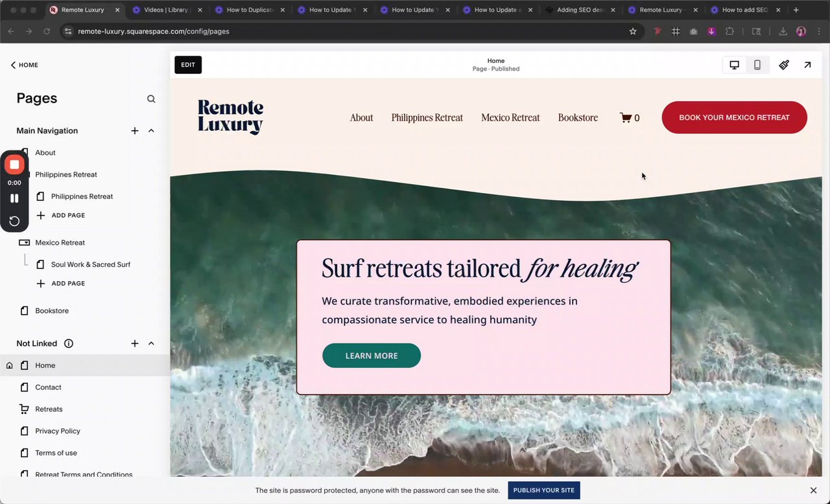
Task: Add page to Not Linked section
Action: [x=135, y=343]
